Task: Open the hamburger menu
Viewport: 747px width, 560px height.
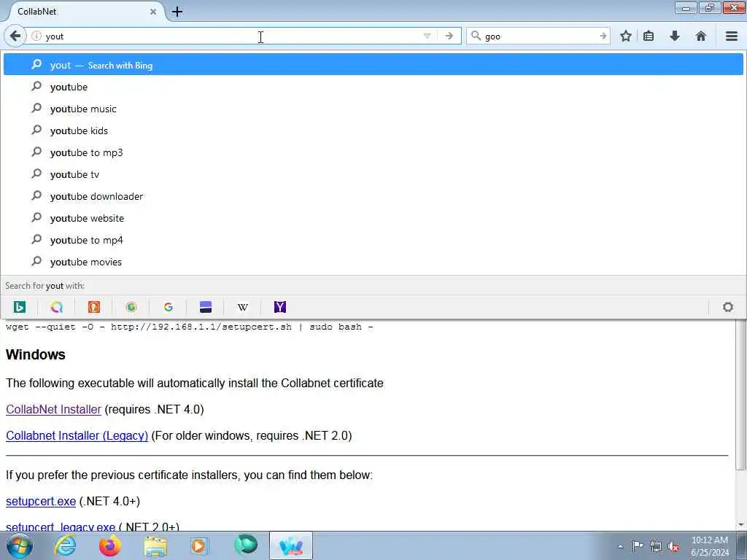Action: pos(732,36)
